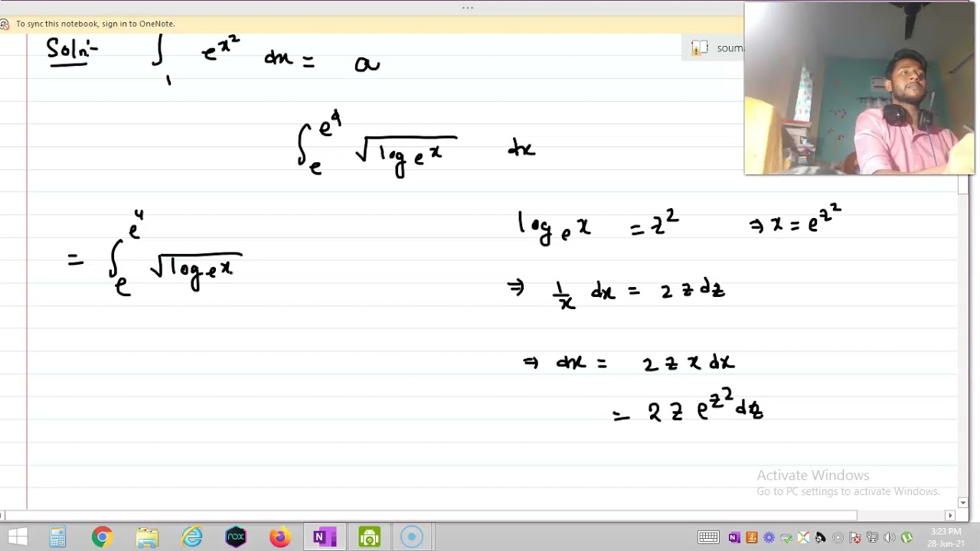Open the volume control
Image resolution: width=980 pixels, height=551 pixels.
(890, 538)
